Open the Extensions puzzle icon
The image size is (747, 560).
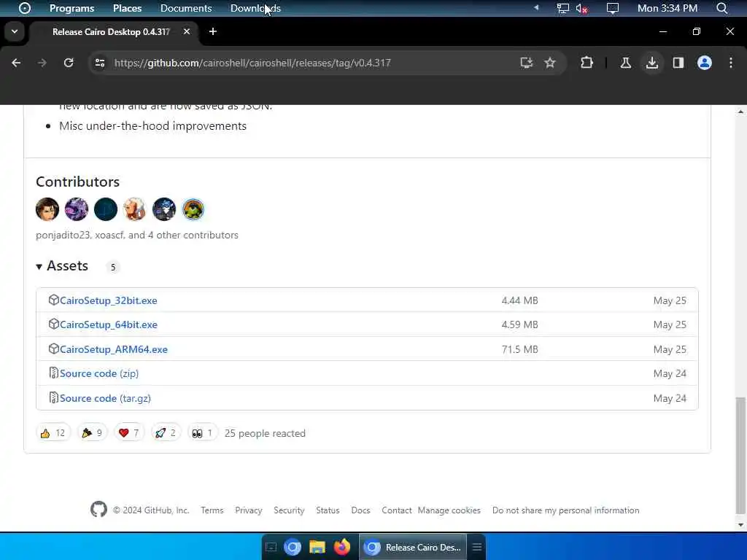pos(587,63)
